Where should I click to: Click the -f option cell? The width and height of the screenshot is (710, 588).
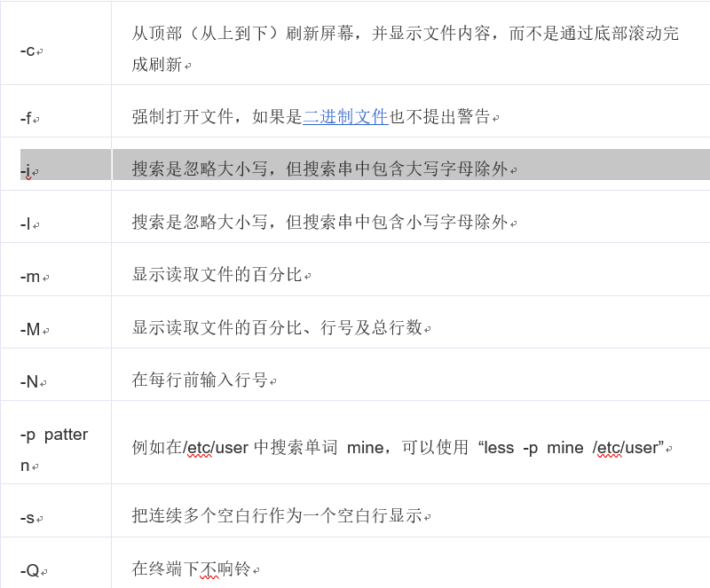point(56,111)
